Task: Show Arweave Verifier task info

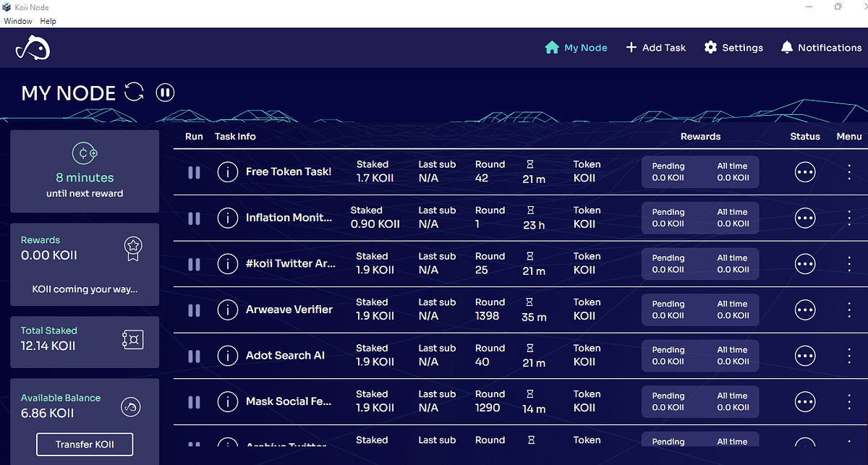Action: coord(228,310)
